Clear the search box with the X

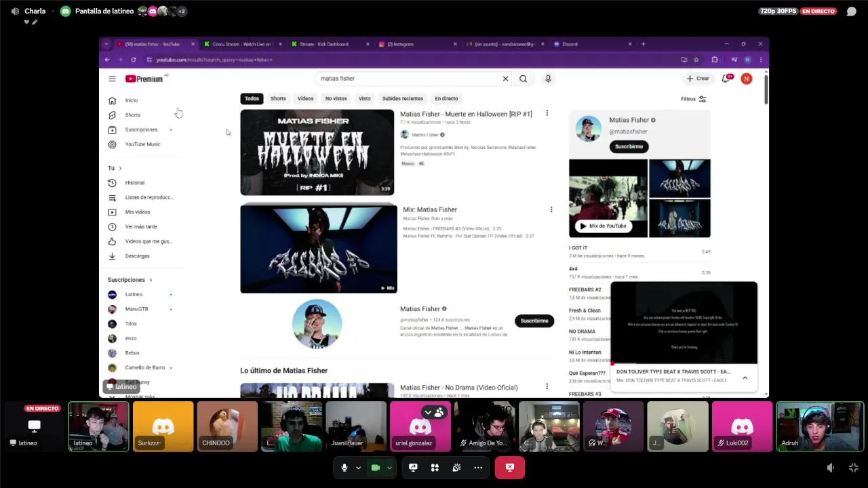[x=505, y=79]
